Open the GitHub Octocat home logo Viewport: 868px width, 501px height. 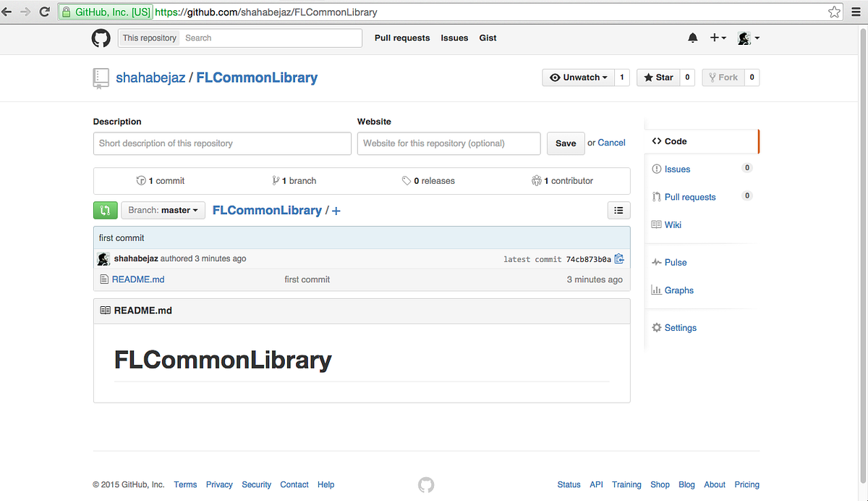(x=101, y=38)
